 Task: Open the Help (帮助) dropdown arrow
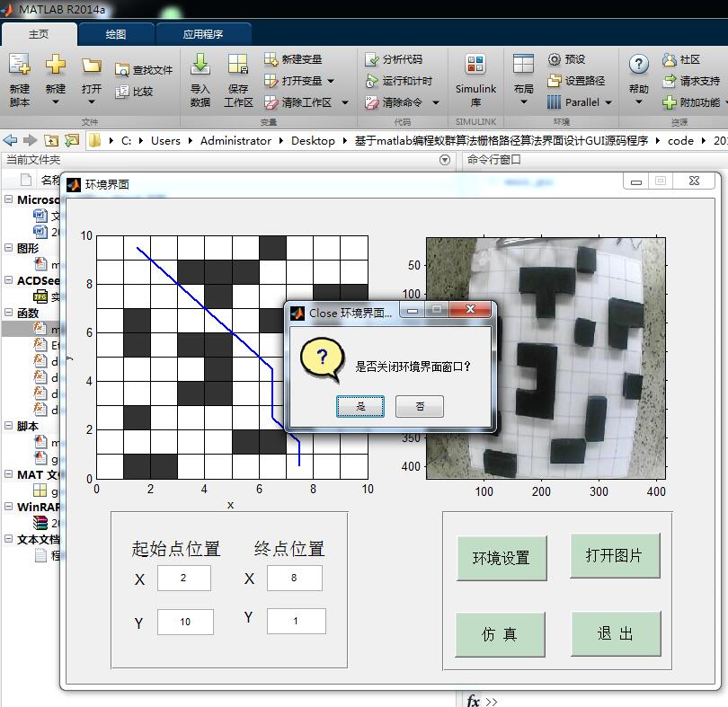click(639, 102)
